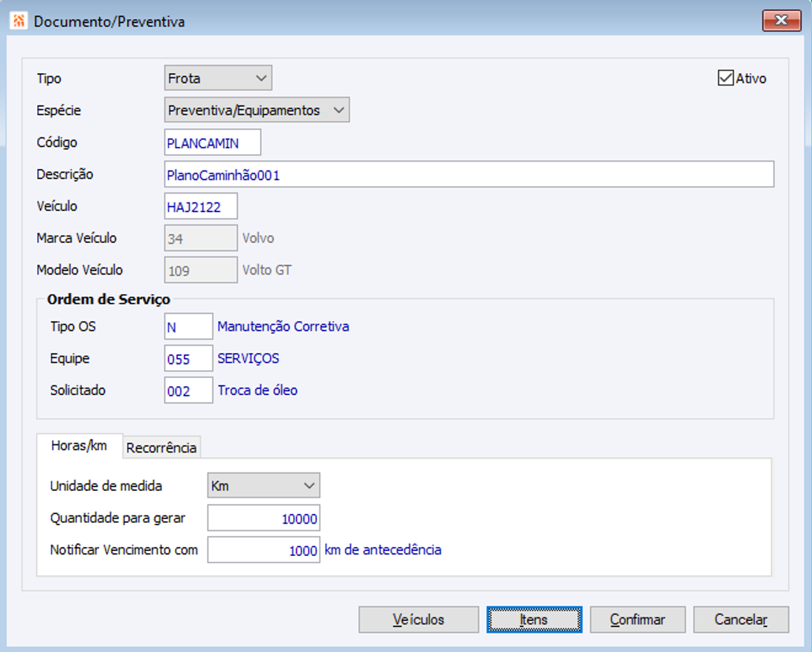Switch to the Recorrência tab
The height and width of the screenshot is (652, 812).
(162, 447)
